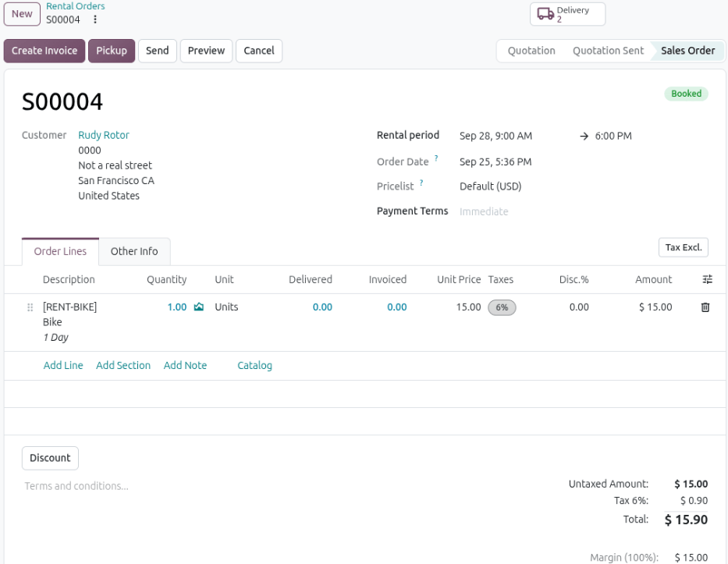Edit the Order Date Sep 25, 5:36 PM
Viewport: 728px width, 564px height.
tap(495, 162)
